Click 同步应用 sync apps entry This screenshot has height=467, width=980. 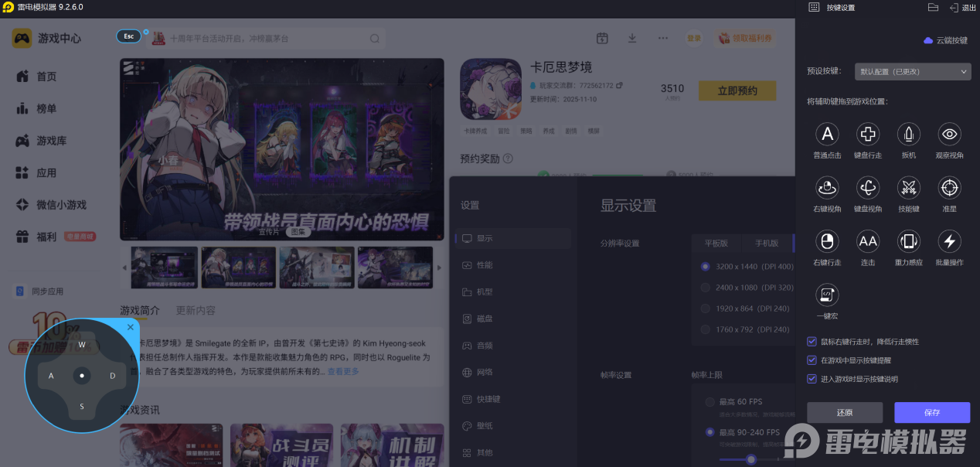point(40,291)
